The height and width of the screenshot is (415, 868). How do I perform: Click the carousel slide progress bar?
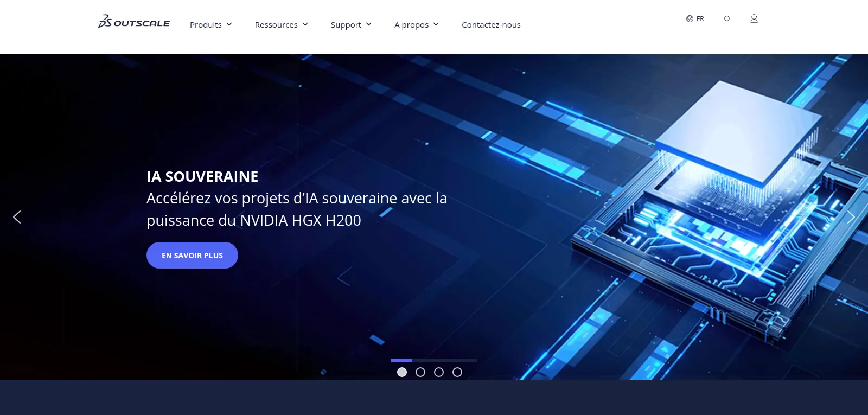[434, 360]
